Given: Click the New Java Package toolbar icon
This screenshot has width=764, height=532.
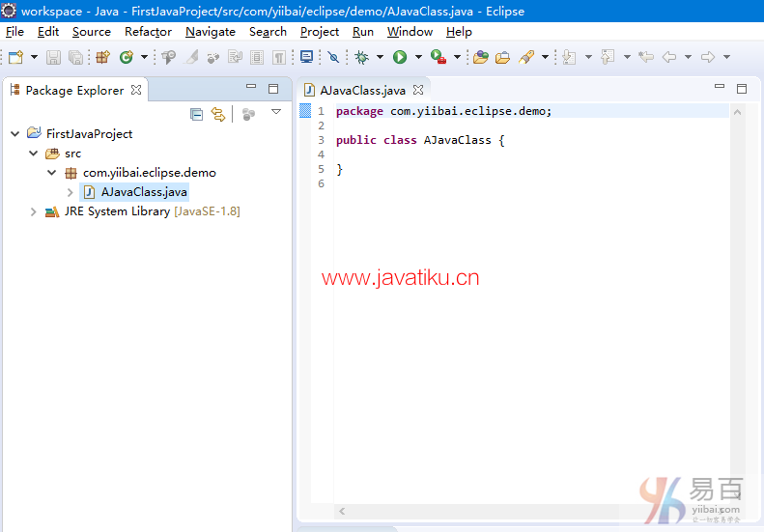Looking at the screenshot, I should click(102, 57).
